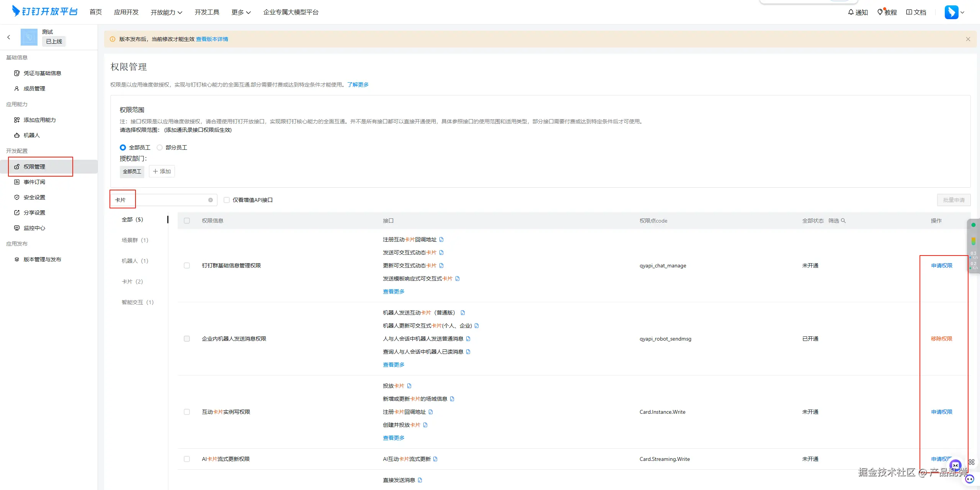Open doc icon next to 发送可交互式动态卡片
Viewport: 980px width, 490px height.
[441, 252]
